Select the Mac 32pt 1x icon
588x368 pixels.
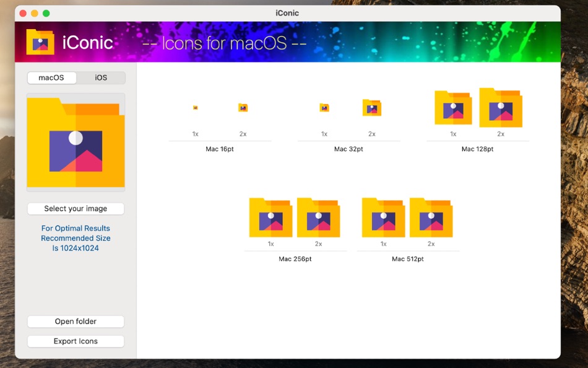tap(324, 108)
